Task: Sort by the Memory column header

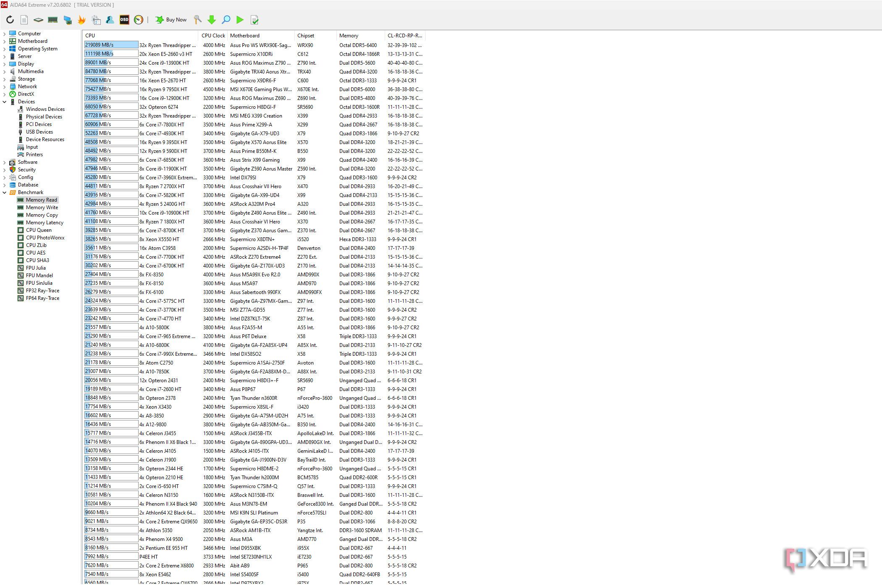Action: [360, 36]
